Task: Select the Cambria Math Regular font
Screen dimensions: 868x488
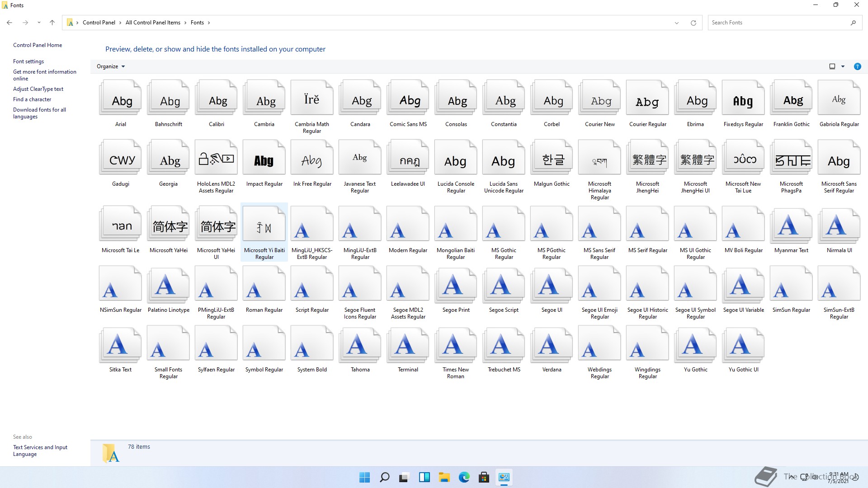Action: [x=312, y=98]
